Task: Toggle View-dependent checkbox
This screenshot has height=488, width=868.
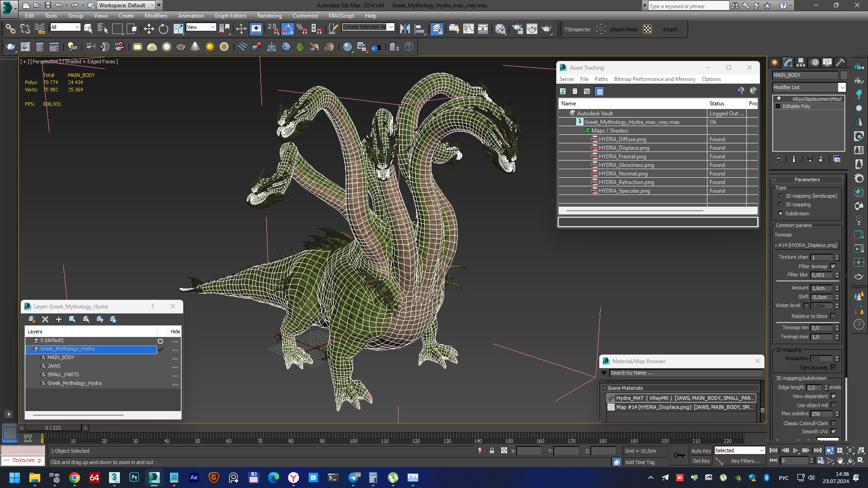Action: pos(833,396)
